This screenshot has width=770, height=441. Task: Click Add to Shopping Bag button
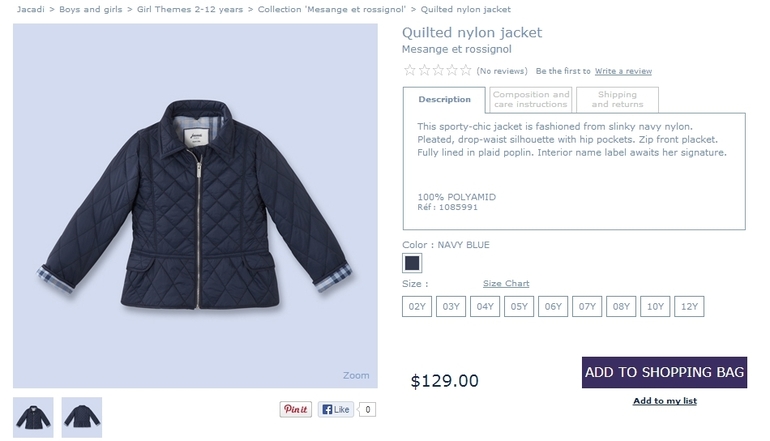(x=664, y=372)
